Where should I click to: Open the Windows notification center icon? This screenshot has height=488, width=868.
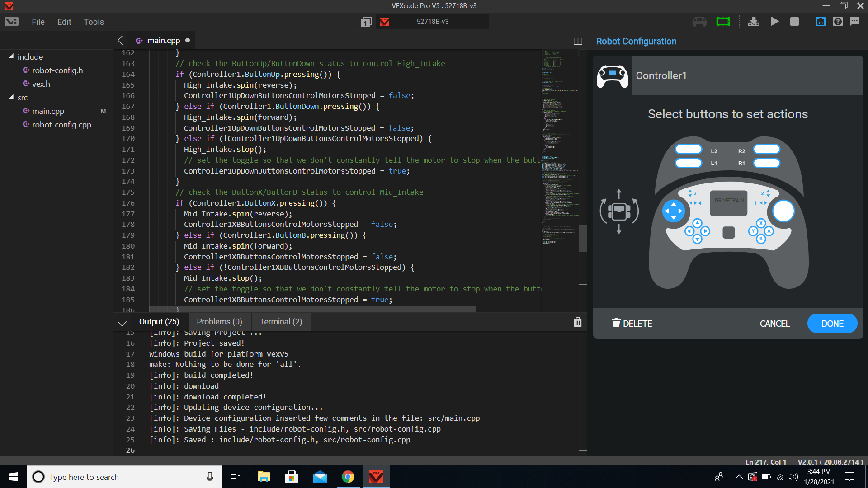849,477
